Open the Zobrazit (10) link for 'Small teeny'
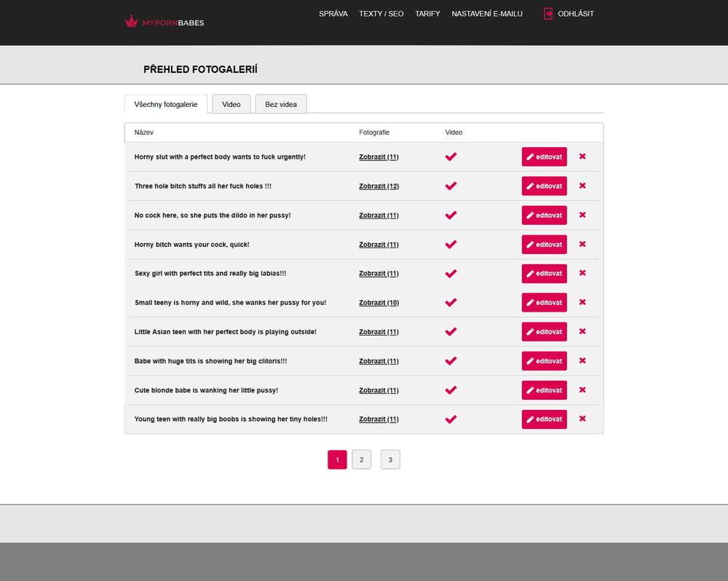 point(378,302)
